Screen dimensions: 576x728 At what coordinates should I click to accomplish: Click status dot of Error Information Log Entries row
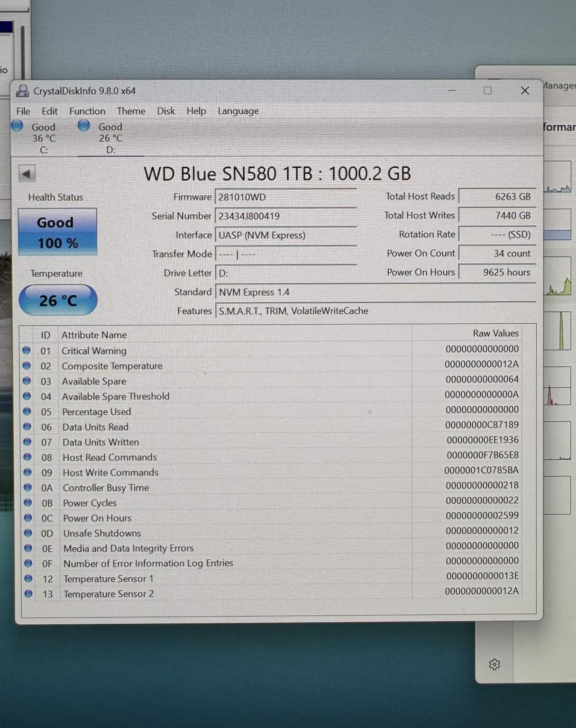tap(28, 563)
